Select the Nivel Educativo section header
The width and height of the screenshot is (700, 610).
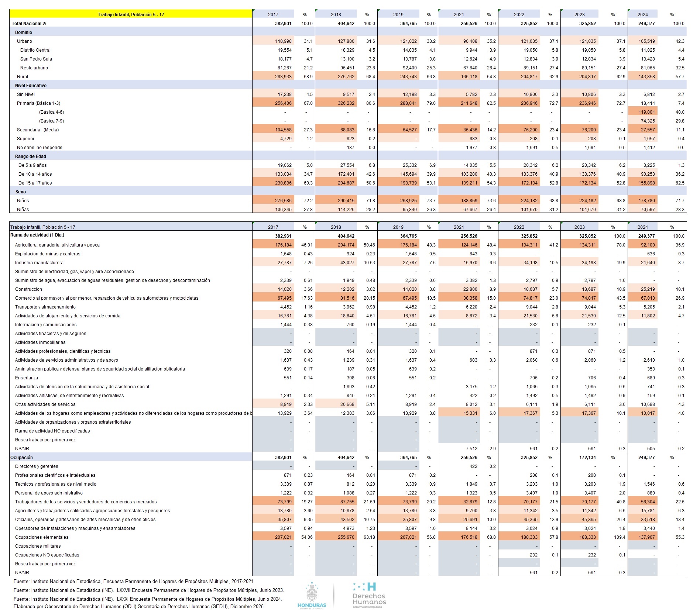[x=31, y=86]
